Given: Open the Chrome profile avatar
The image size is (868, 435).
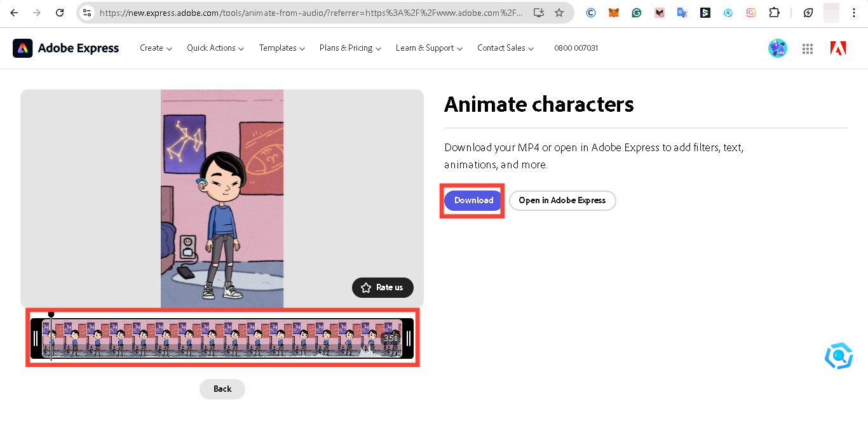Looking at the screenshot, I should pyautogui.click(x=831, y=13).
